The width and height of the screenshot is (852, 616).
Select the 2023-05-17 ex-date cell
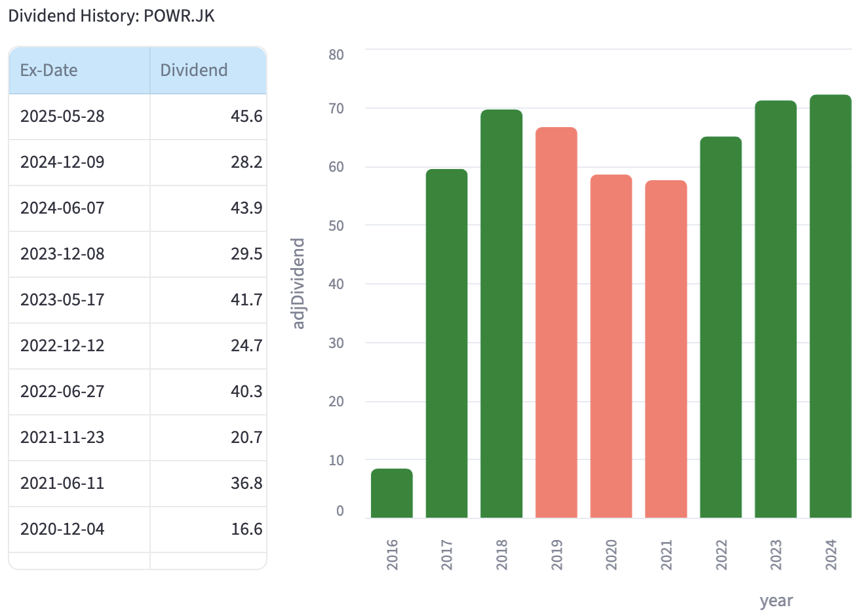pos(79,300)
